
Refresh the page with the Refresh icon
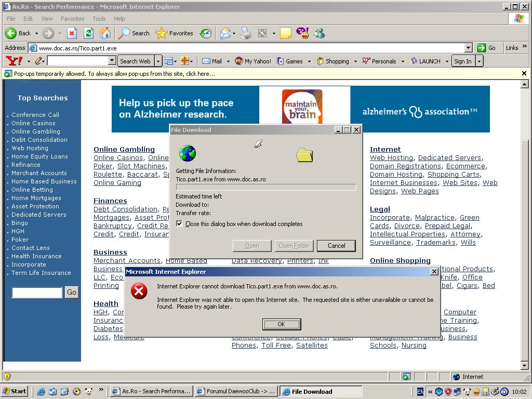pyautogui.click(x=88, y=33)
